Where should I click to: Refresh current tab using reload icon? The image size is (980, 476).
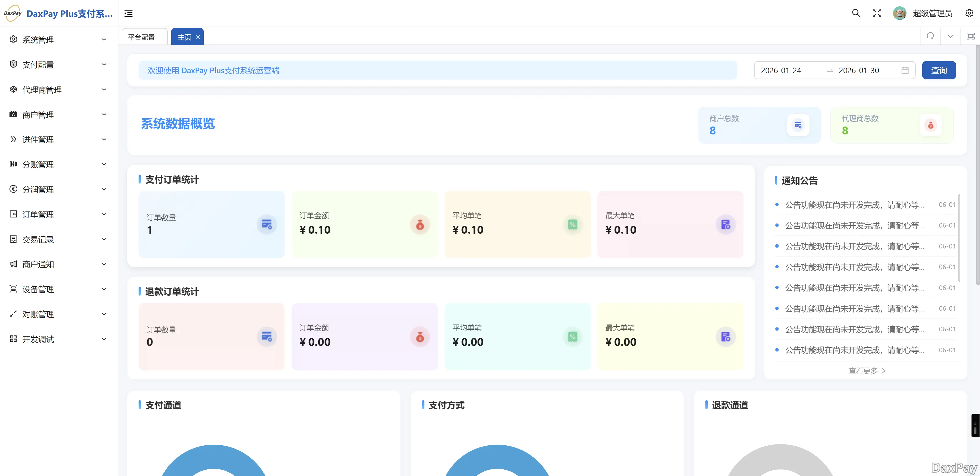click(x=930, y=36)
